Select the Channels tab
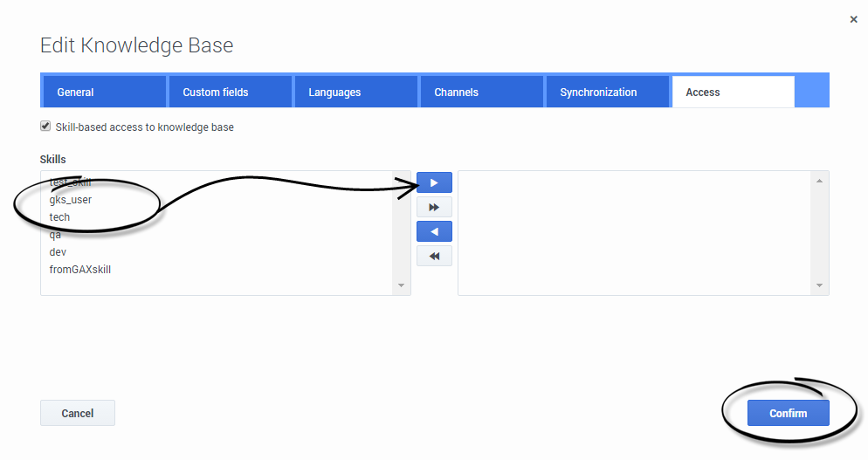Screen dimensions: 868x460 pyautogui.click(x=480, y=92)
